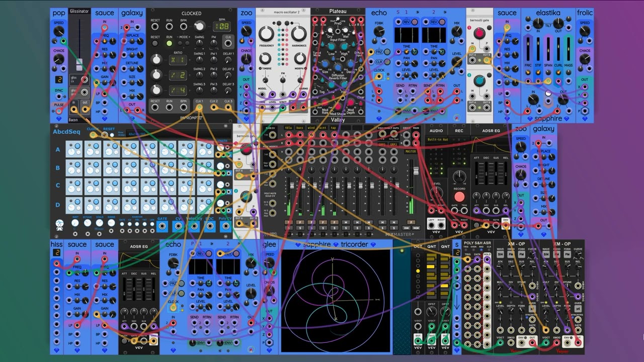The image size is (644, 362).
Task: Click the LEVEL knob on the AUDIO module
Action: (x=436, y=193)
